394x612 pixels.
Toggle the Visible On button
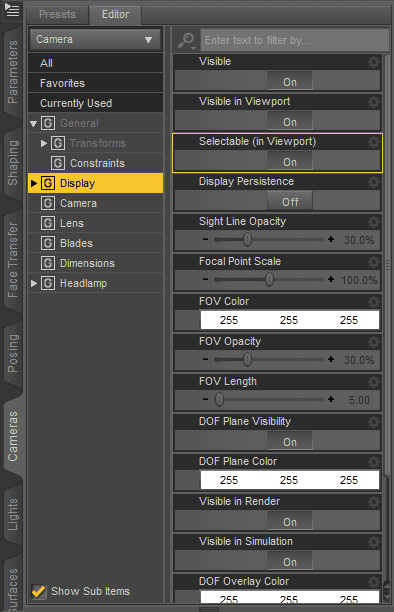pyautogui.click(x=290, y=82)
